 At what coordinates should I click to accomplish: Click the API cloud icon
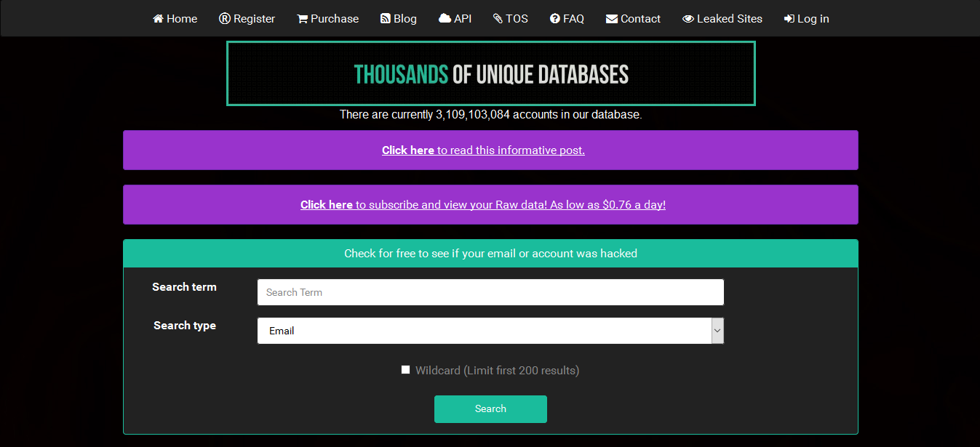click(445, 19)
